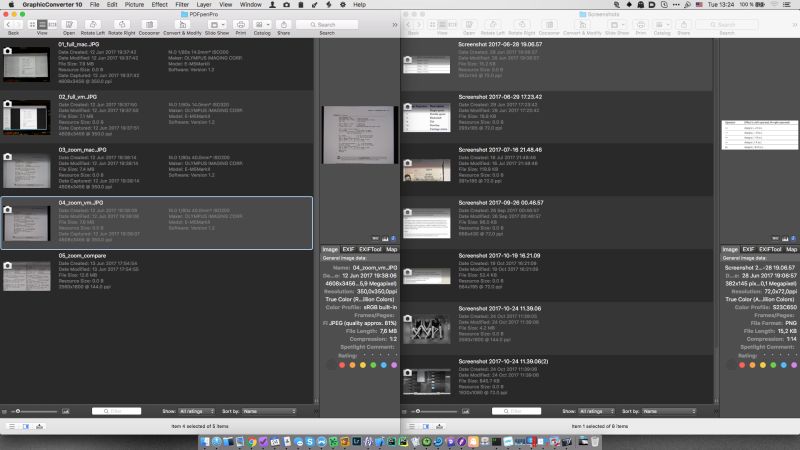Image resolution: width=800 pixels, height=450 pixels.
Task: Open the Effect menu
Action: pos(160,5)
